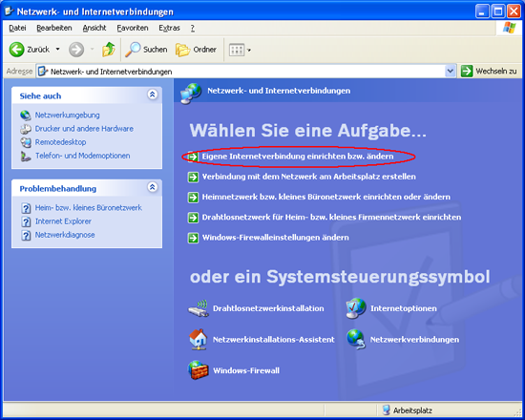
Task: Open Internet Explorer troubleshooting link
Action: 63,221
